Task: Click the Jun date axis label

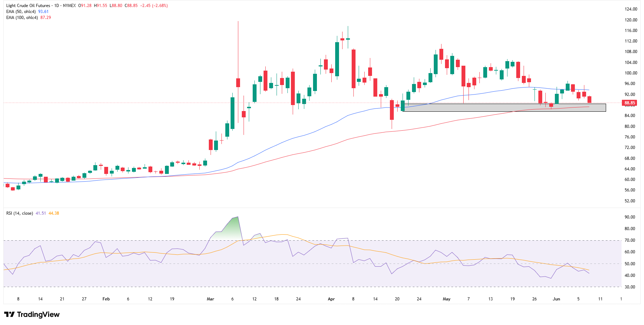Action: coord(556,299)
